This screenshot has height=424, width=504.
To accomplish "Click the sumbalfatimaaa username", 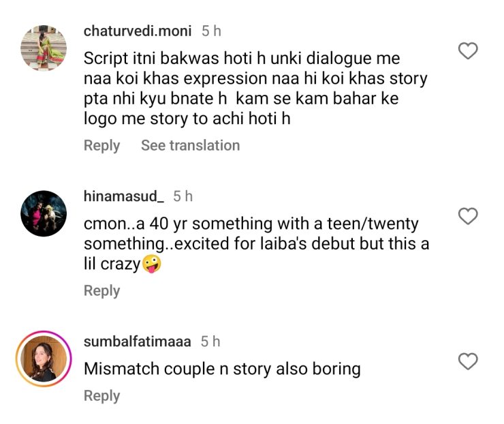I will pos(138,342).
